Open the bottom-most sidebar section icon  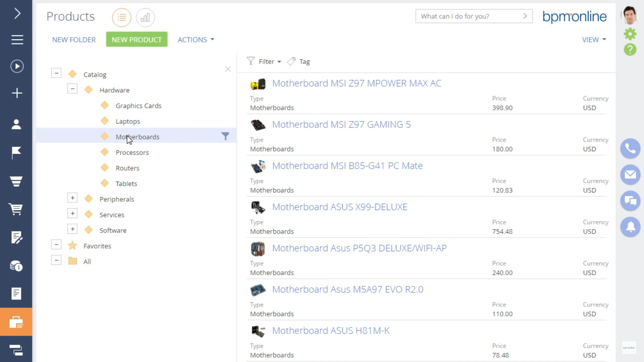(16, 350)
